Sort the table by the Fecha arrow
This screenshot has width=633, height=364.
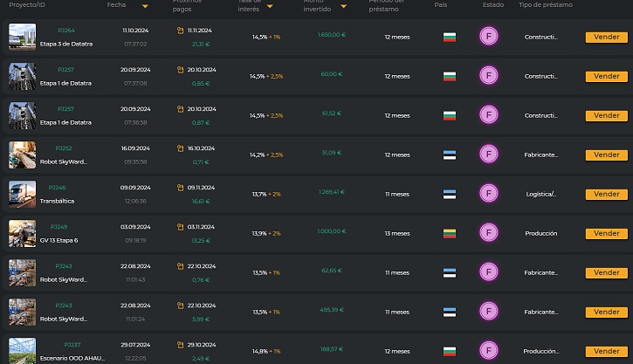click(145, 6)
